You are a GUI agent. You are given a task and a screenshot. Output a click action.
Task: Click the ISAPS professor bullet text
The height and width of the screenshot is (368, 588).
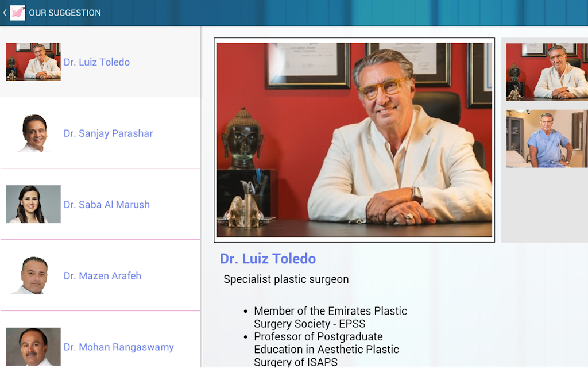tap(326, 349)
